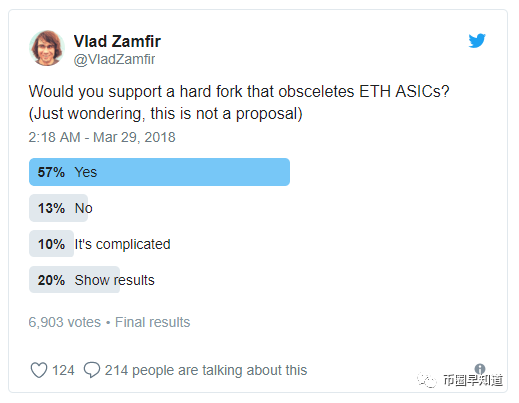Open Vlad Zamfir's profile picture
This screenshot has height=403, width=519.
[x=47, y=48]
